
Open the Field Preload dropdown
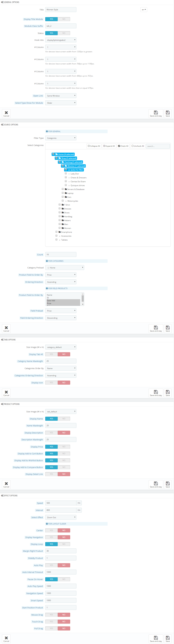coord(61,311)
